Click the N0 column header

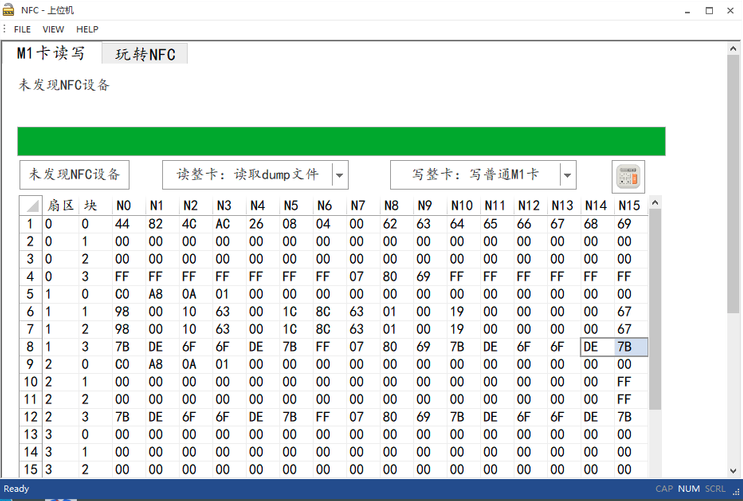tap(128, 205)
